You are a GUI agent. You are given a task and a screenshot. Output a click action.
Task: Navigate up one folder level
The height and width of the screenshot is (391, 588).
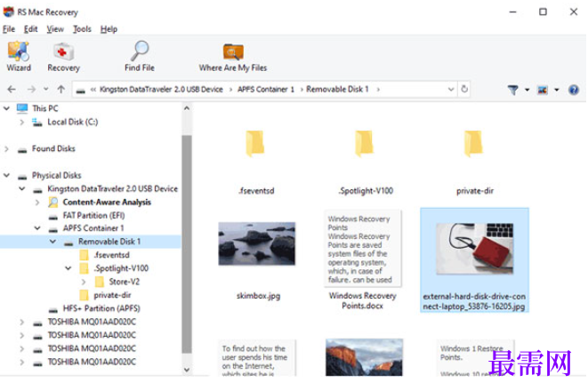coord(61,89)
